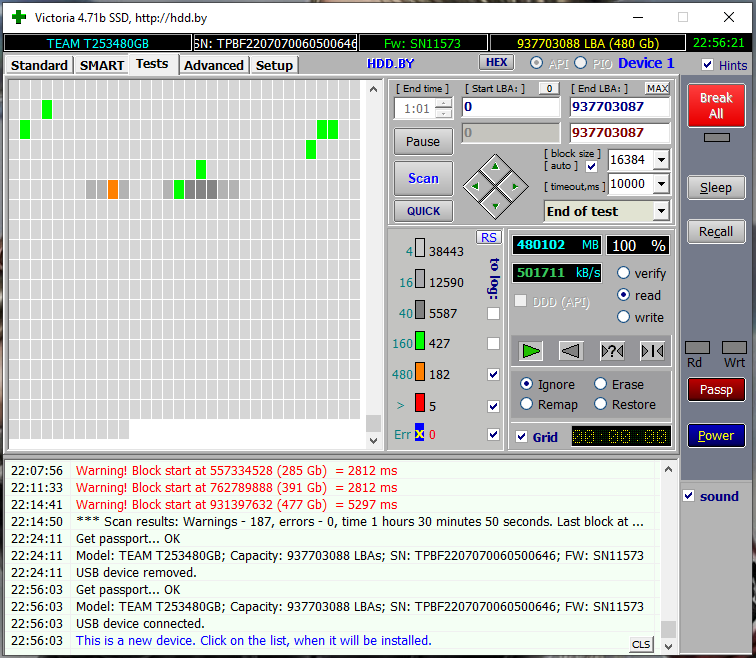
Task: Click the End time spinner down arrow
Action: [443, 113]
